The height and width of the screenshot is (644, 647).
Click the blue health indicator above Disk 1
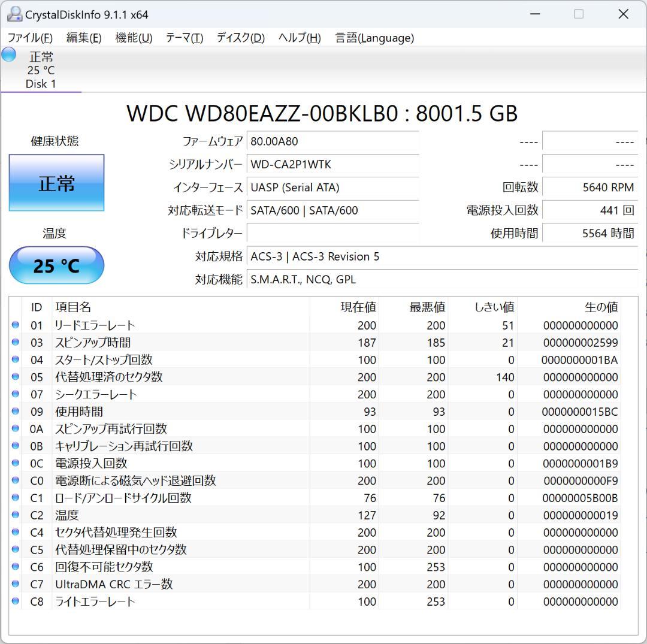click(x=8, y=55)
